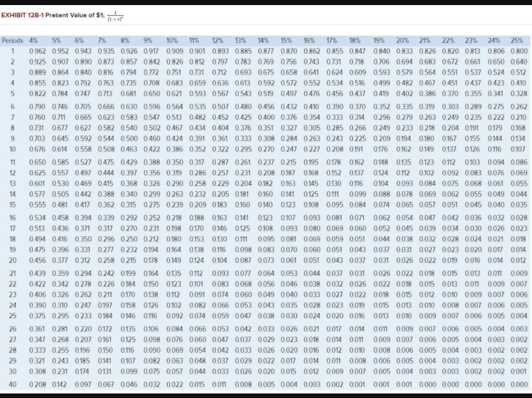The width and height of the screenshot is (532, 398).
Task: Click 0.212 in period 18, 9% column
Action: click(x=151, y=239)
